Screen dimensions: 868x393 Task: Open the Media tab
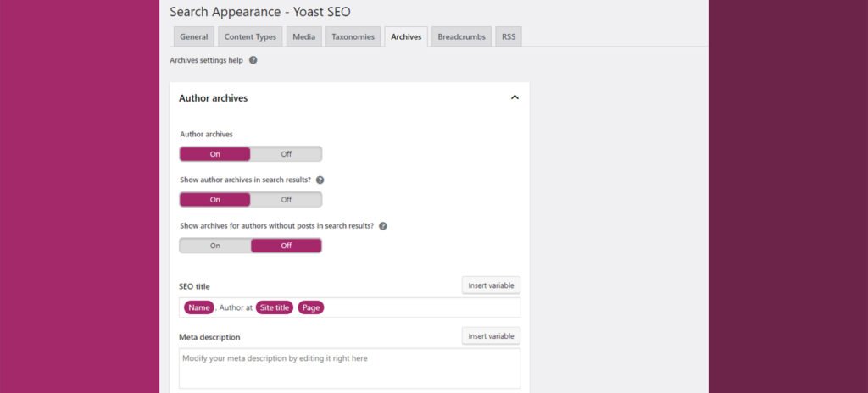pyautogui.click(x=304, y=37)
